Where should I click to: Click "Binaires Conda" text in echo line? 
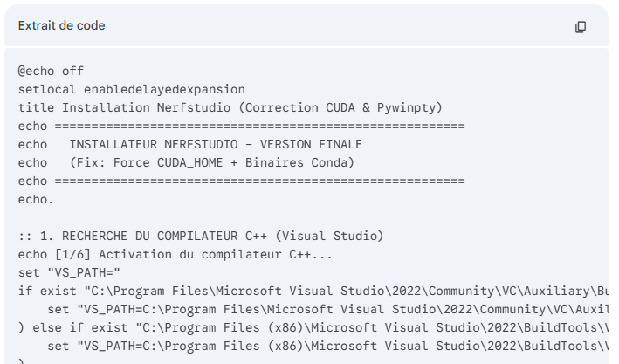tap(275, 162)
